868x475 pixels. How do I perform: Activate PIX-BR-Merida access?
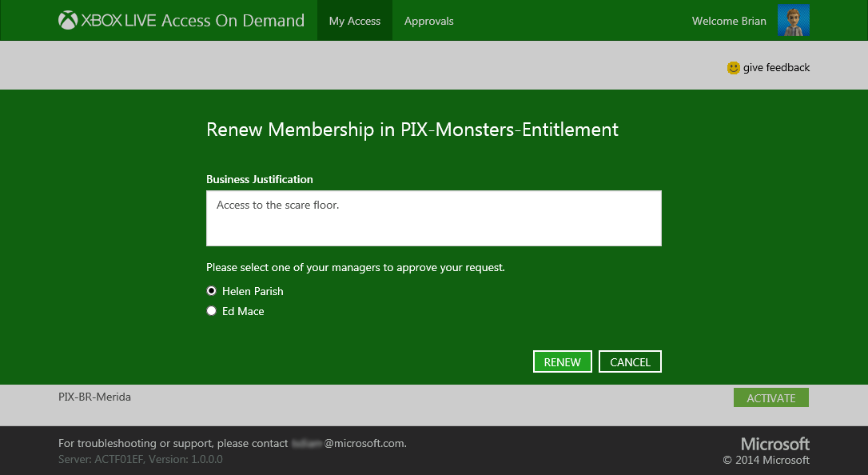point(771,397)
